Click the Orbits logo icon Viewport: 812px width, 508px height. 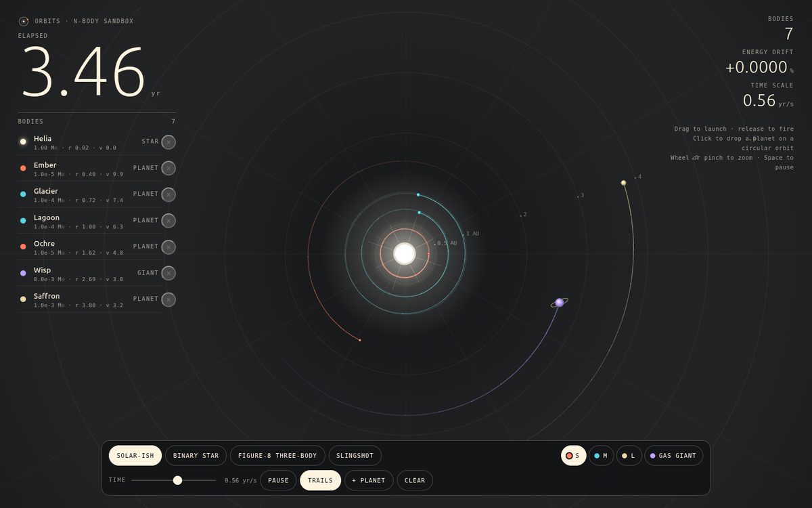tap(24, 21)
